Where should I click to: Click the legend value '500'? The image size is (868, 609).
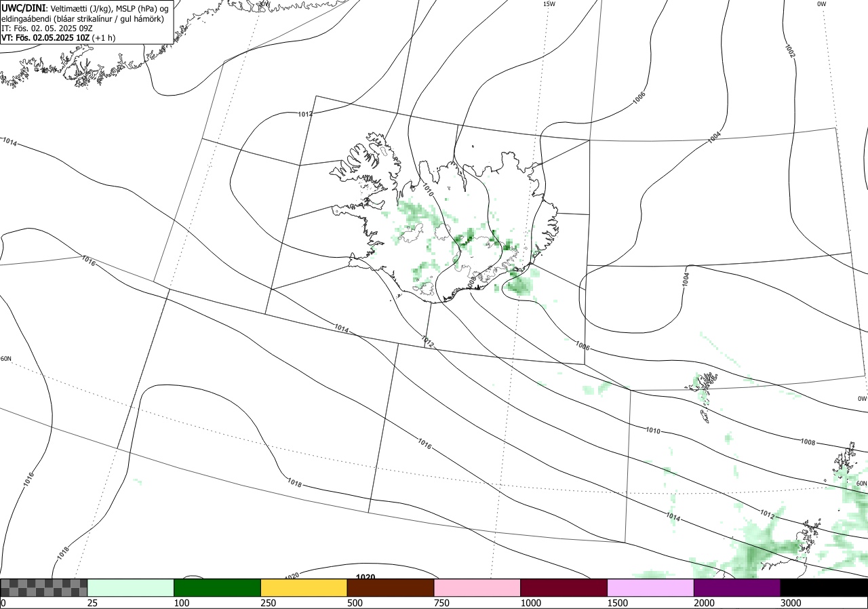pos(355,603)
